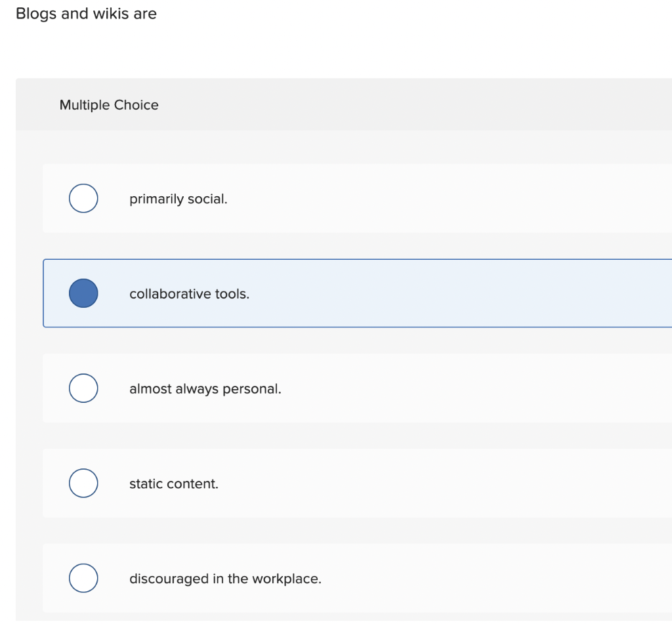Image resolution: width=672 pixels, height=624 pixels.
Task: Select the 'static content.' radio button
Action: pos(83,483)
